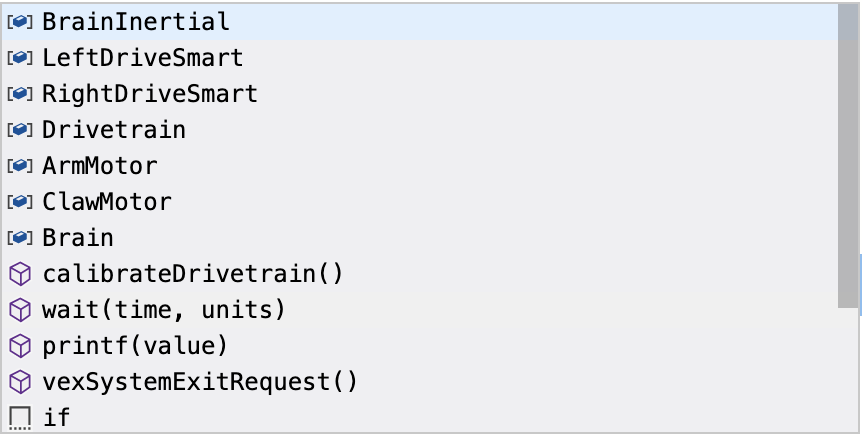Choose LeftDriveSmart from the autocomplete list
The height and width of the screenshot is (436, 862).
[x=142, y=57]
